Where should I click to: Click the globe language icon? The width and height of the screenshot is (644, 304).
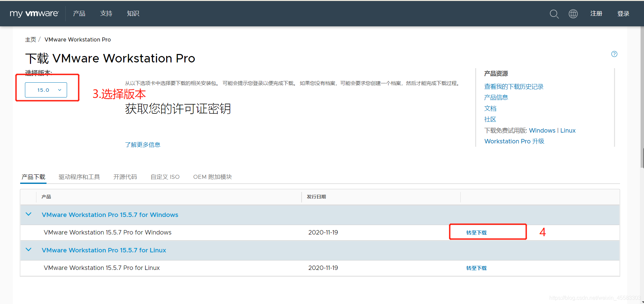pos(573,14)
